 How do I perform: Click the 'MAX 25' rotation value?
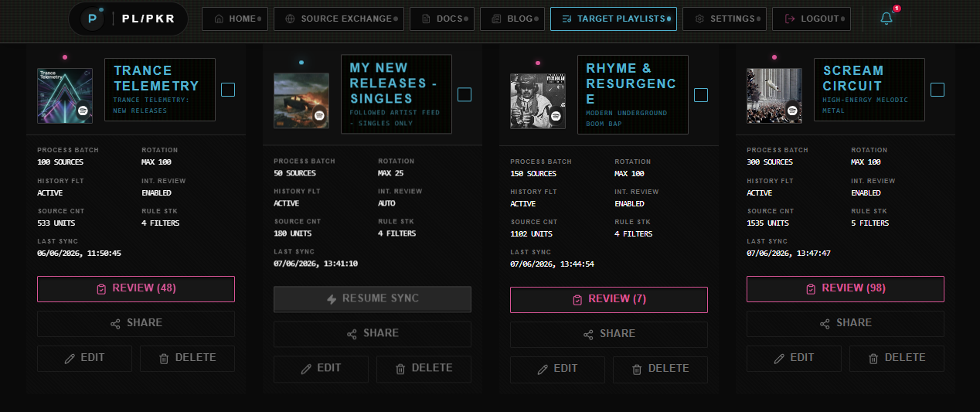tap(392, 173)
